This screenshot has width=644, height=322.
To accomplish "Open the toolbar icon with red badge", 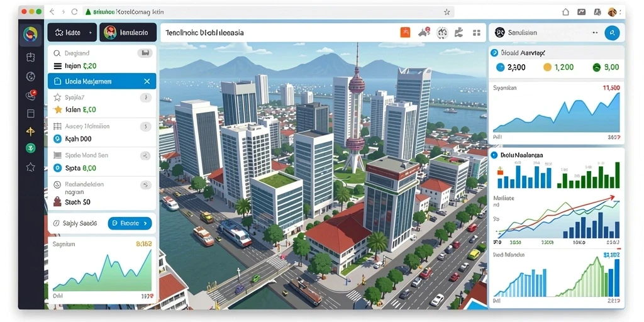I will pos(424,33).
